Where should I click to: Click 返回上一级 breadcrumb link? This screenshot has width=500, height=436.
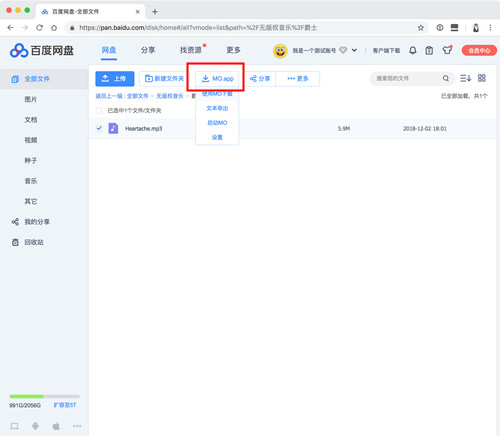109,96
